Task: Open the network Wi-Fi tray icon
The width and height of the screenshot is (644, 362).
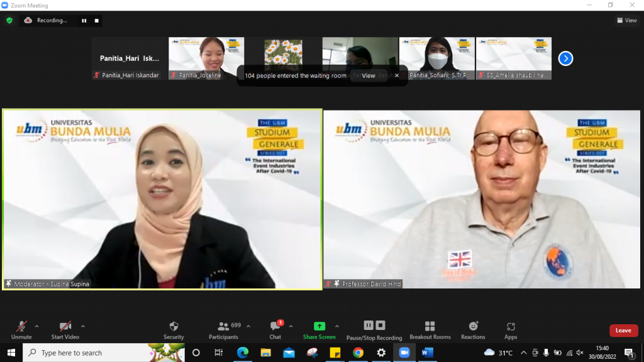Action: tap(569, 353)
